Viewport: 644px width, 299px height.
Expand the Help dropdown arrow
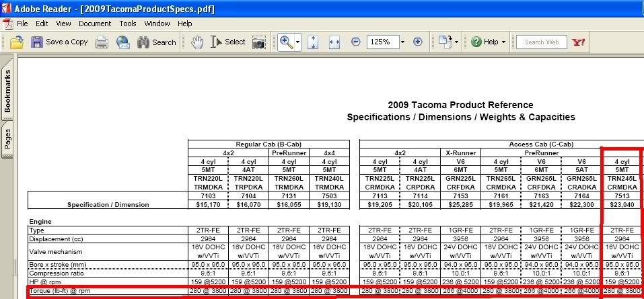(x=503, y=42)
